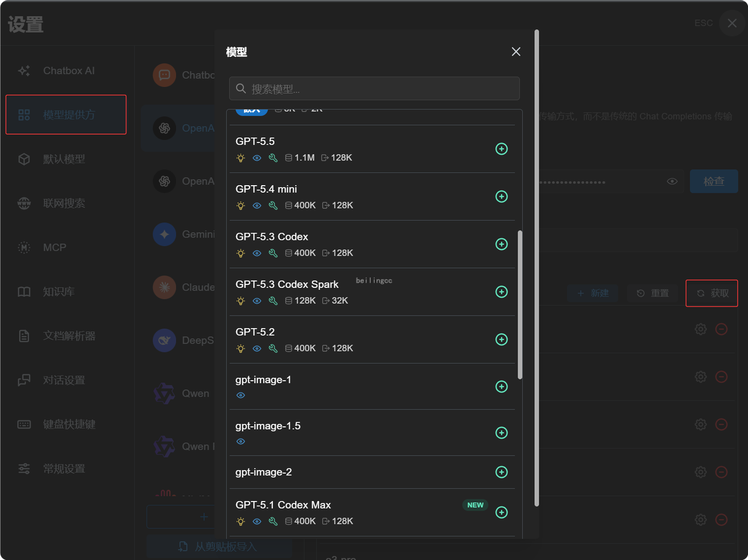The width and height of the screenshot is (748, 560).
Task: Click the sliders icon for 常规设置 in sidebar
Action: click(x=24, y=468)
